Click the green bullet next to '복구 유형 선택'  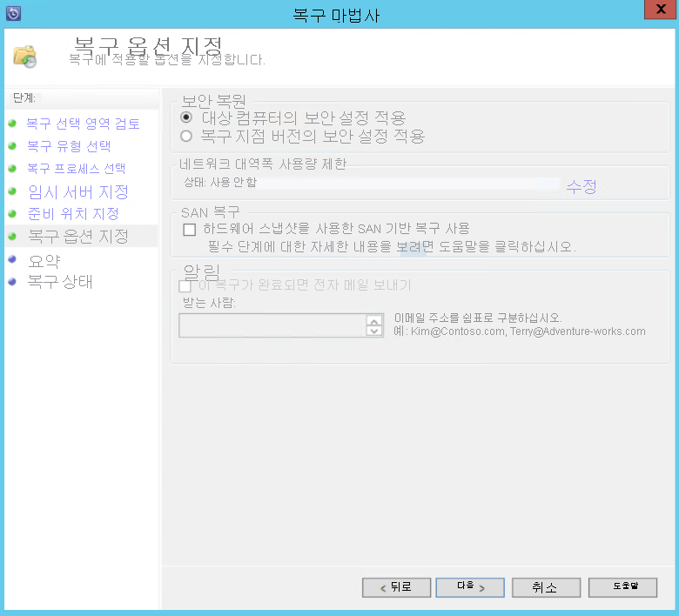pos(12,146)
